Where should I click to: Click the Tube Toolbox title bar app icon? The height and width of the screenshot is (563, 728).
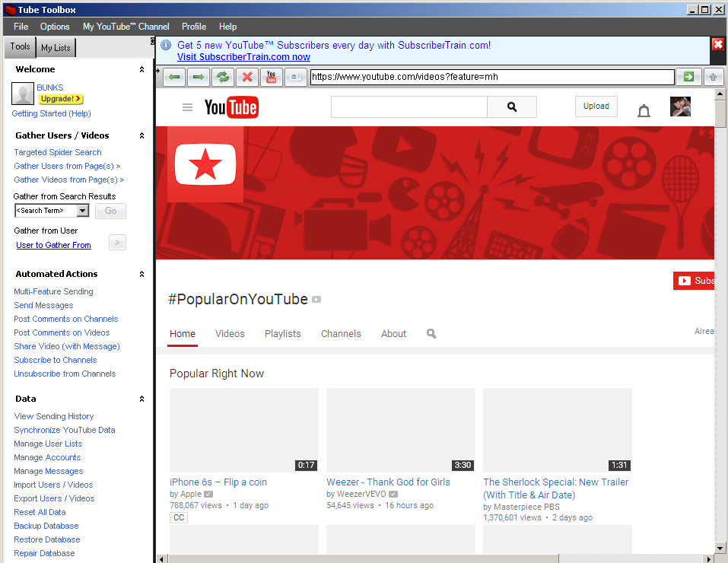10,10
